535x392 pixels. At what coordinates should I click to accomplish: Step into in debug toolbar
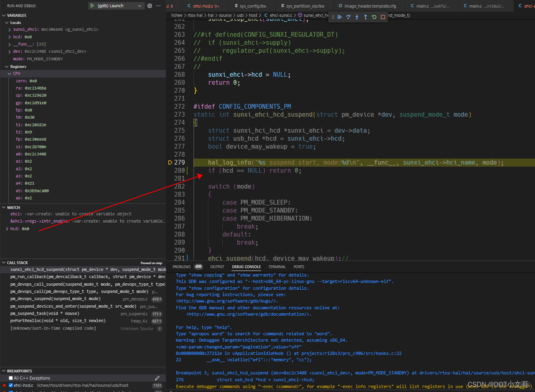pos(357,17)
